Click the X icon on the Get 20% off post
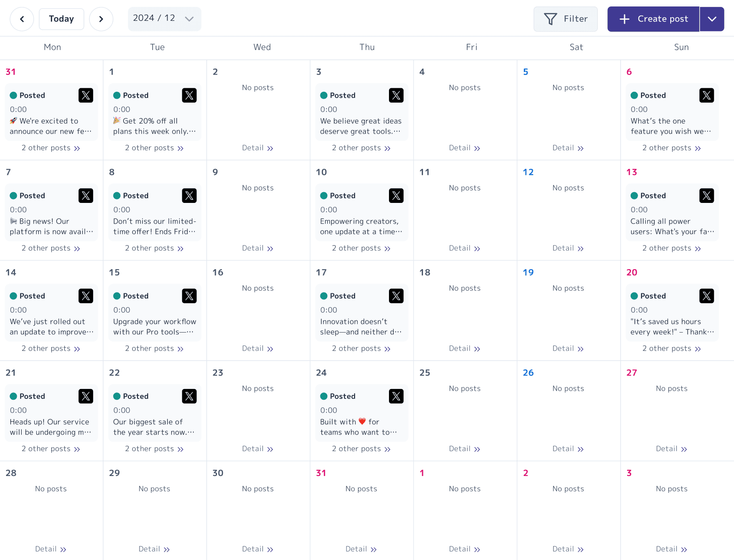This screenshot has width=734, height=560. pyautogui.click(x=189, y=95)
